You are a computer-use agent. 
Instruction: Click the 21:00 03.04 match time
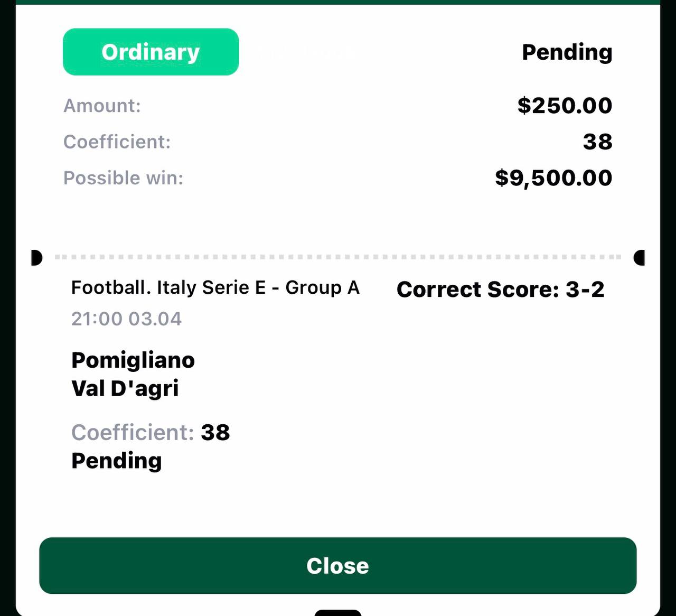click(126, 319)
